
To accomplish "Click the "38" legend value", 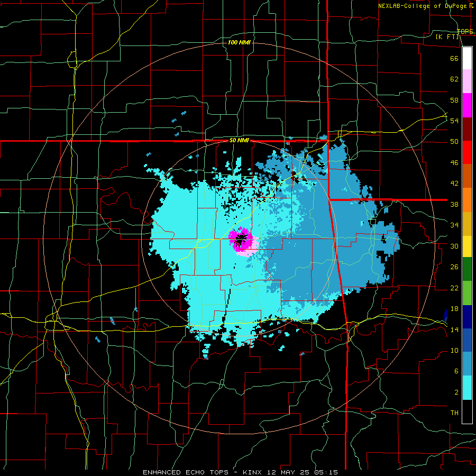I will 454,204.
